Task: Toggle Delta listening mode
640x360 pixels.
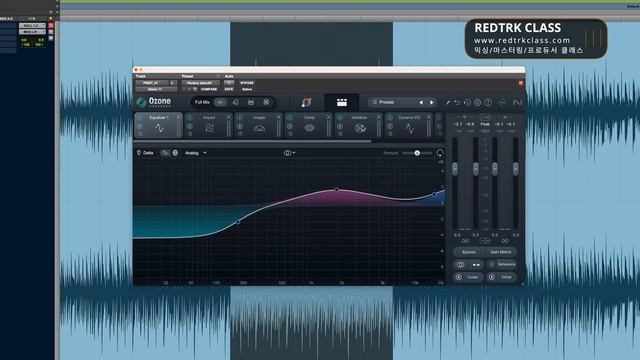Action: click(145, 153)
